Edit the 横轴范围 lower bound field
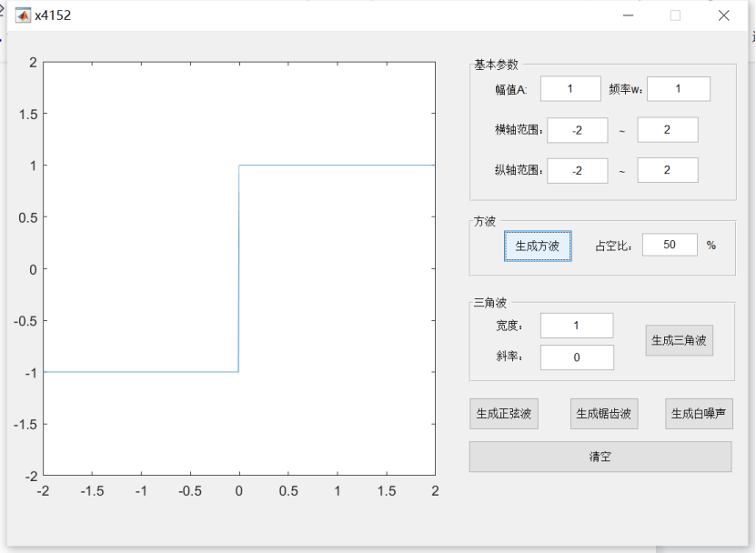 click(577, 130)
